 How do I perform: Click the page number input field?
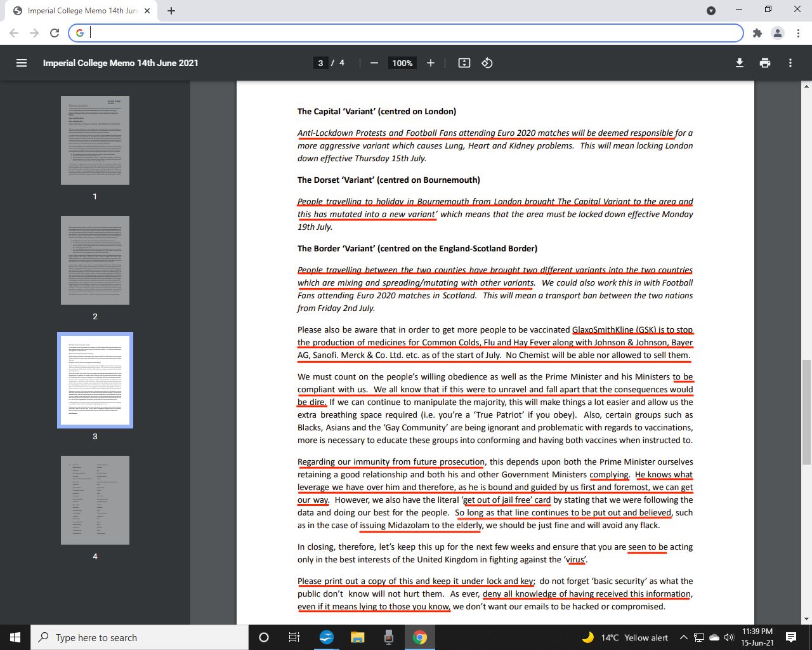pos(321,63)
